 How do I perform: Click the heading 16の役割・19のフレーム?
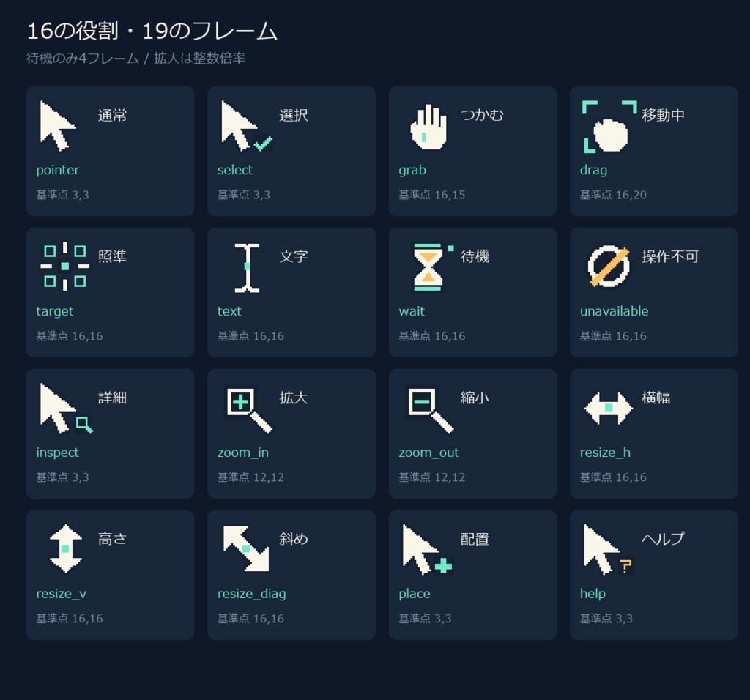point(152,31)
